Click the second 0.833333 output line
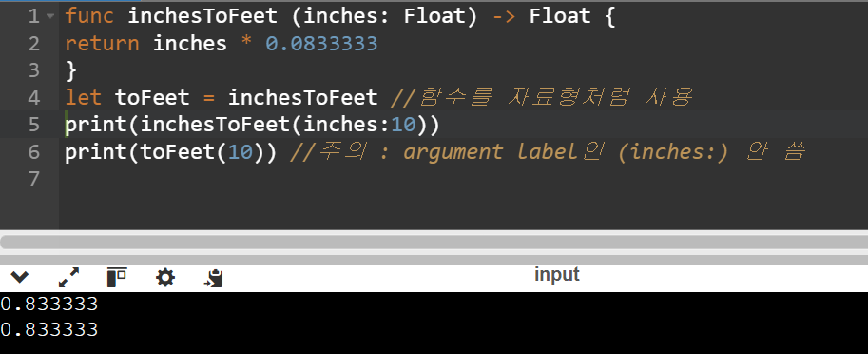The height and width of the screenshot is (354, 868). 49,329
